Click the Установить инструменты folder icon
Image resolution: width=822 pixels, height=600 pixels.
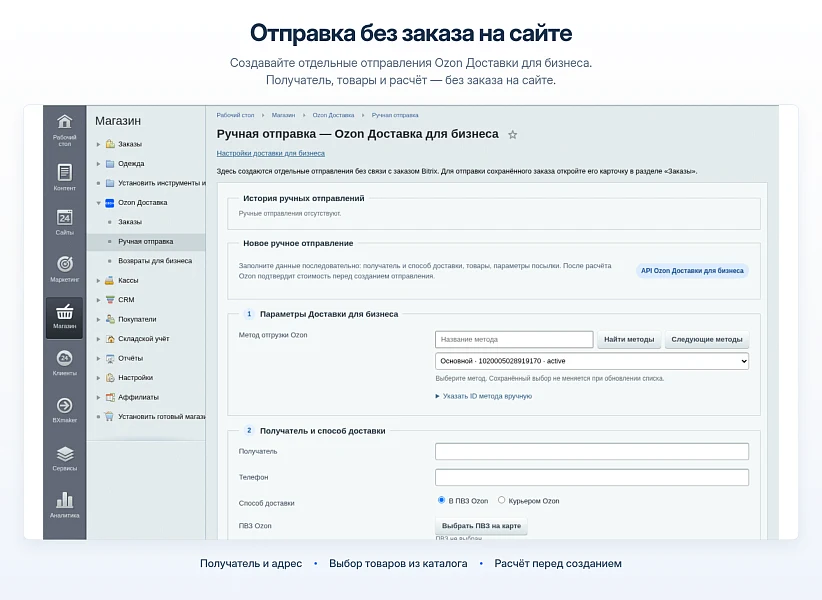[x=110, y=183]
